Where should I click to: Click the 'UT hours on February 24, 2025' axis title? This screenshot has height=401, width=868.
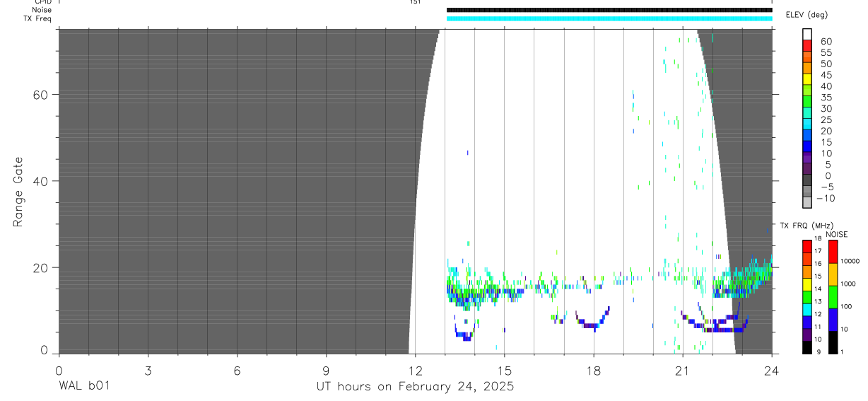coord(414,387)
